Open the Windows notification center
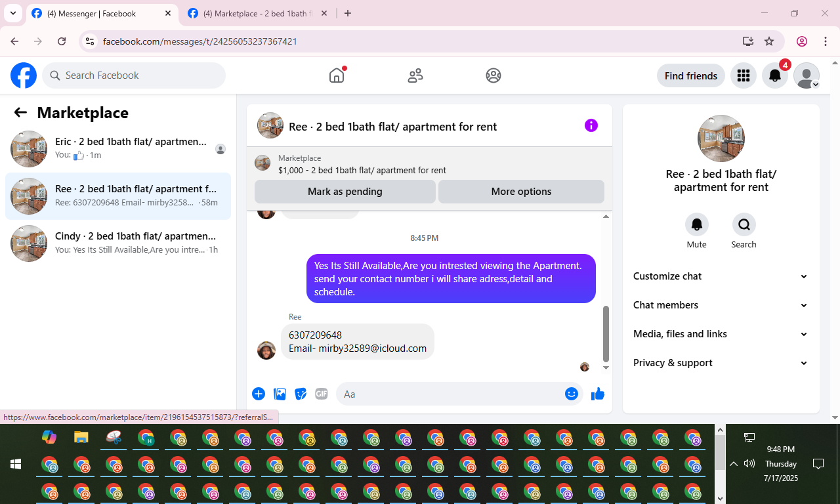 (818, 464)
